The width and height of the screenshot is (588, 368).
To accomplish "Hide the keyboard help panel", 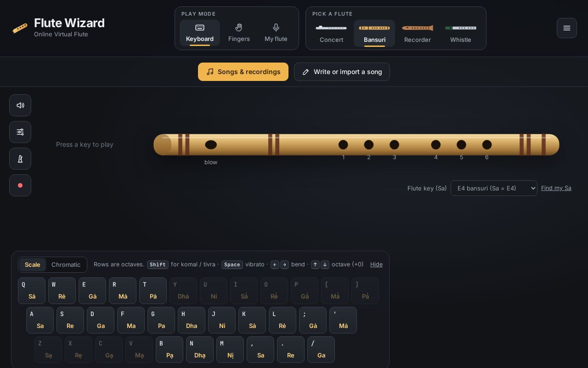I will click(x=376, y=264).
